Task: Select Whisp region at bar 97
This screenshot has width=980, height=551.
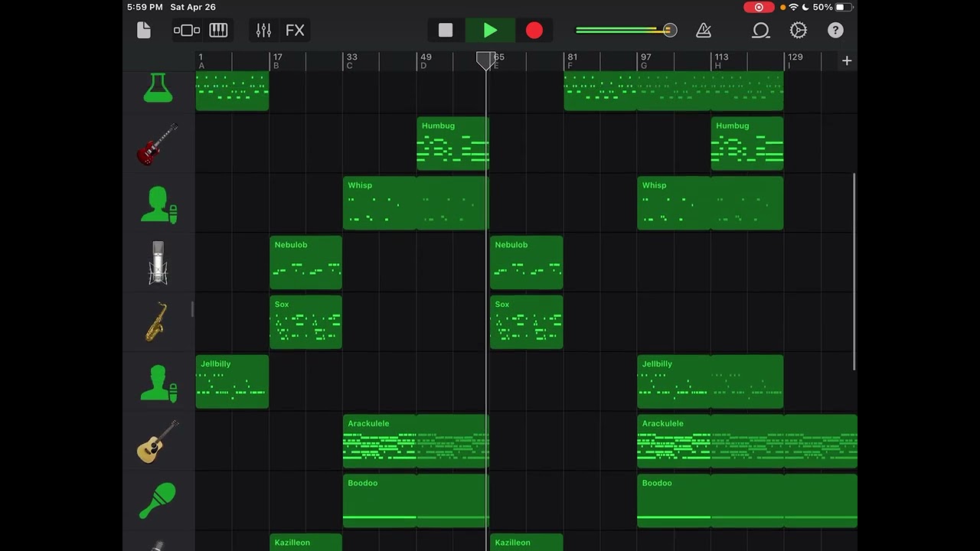Action: click(x=710, y=204)
